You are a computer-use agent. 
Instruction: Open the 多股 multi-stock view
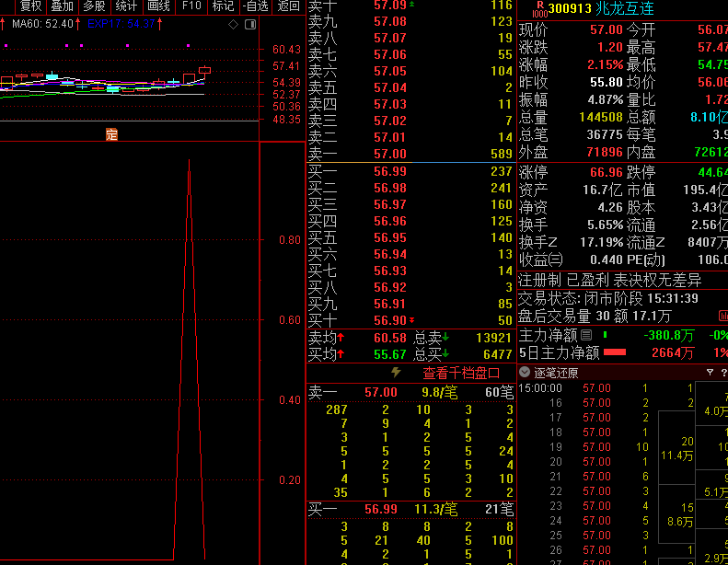click(95, 6)
